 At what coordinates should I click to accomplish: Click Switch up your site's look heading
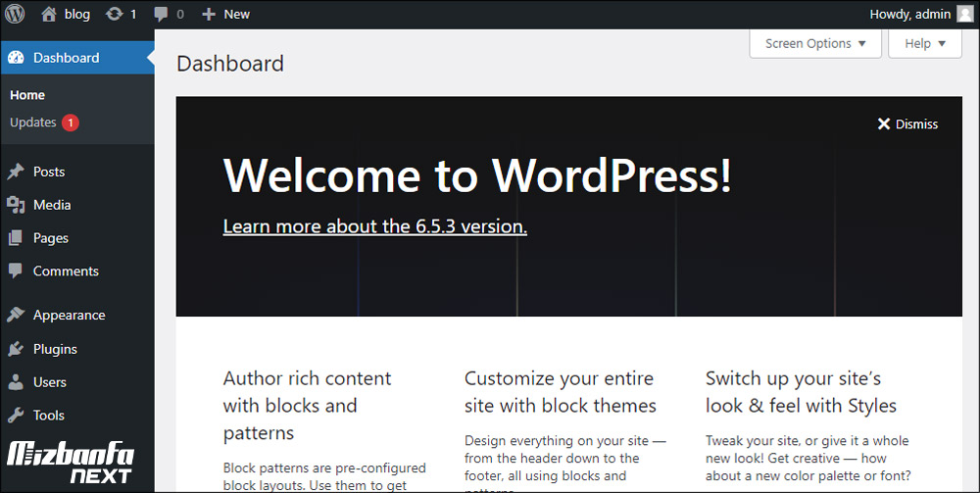pyautogui.click(x=801, y=392)
